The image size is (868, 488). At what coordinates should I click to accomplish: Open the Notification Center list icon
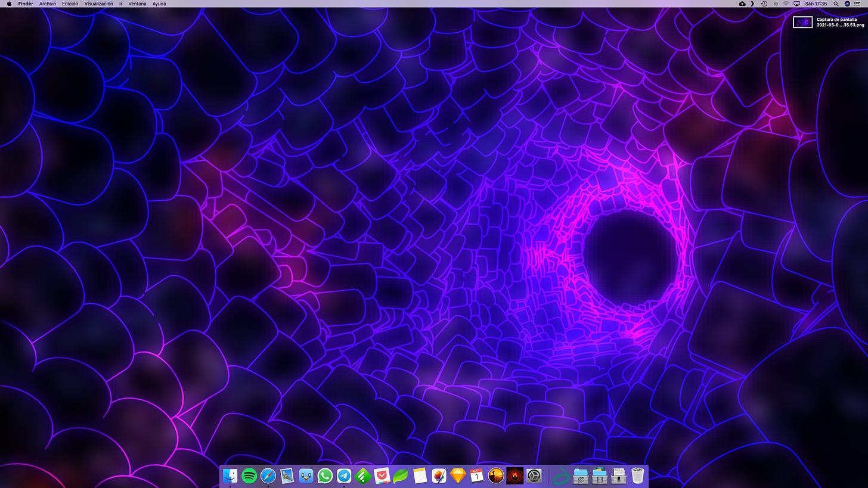(858, 4)
